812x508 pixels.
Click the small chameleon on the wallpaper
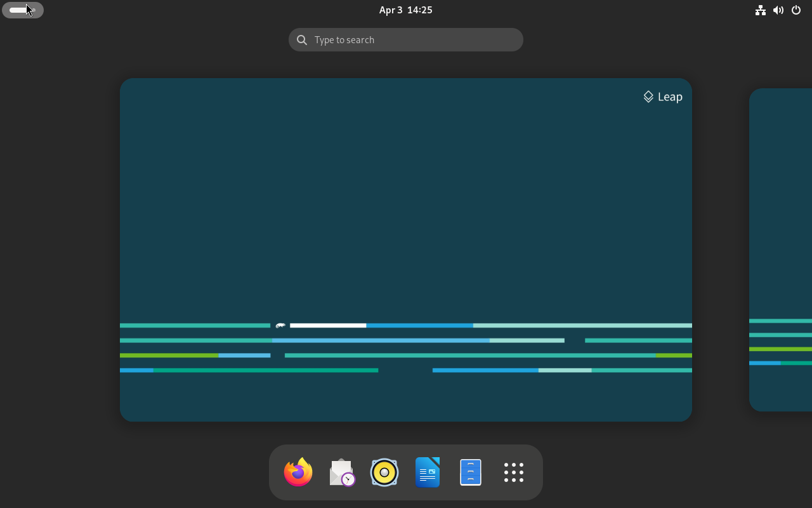280,326
